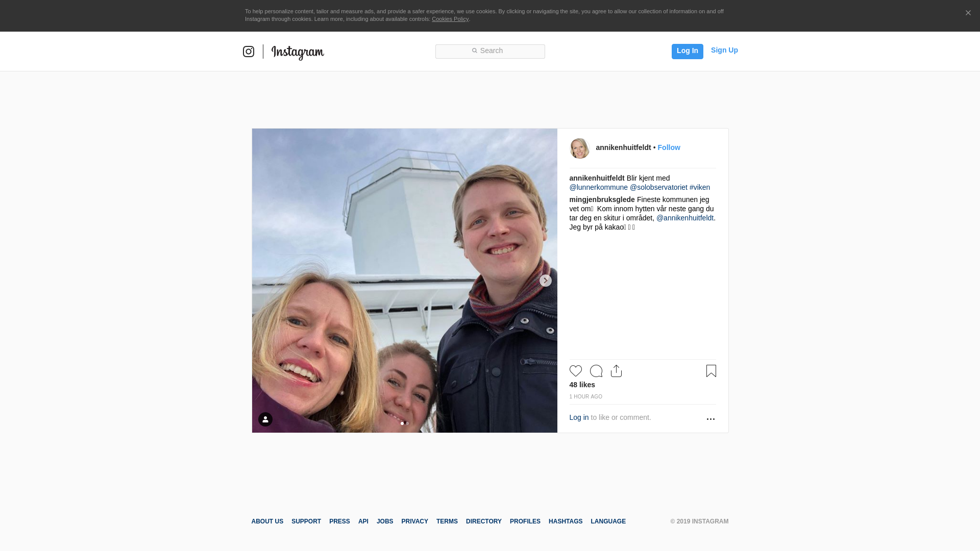Click inside the Search field
980x551 pixels.
pyautogui.click(x=490, y=51)
